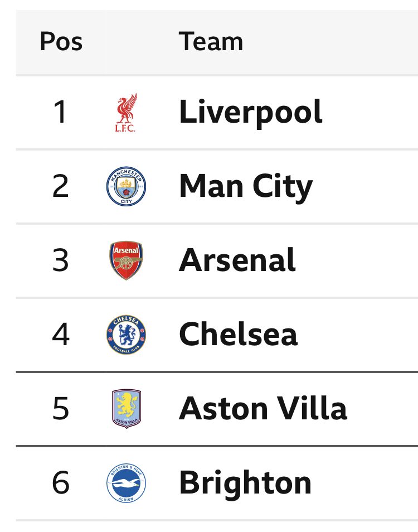Open the Man City team link
The height and width of the screenshot is (532, 418).
pyautogui.click(x=246, y=186)
